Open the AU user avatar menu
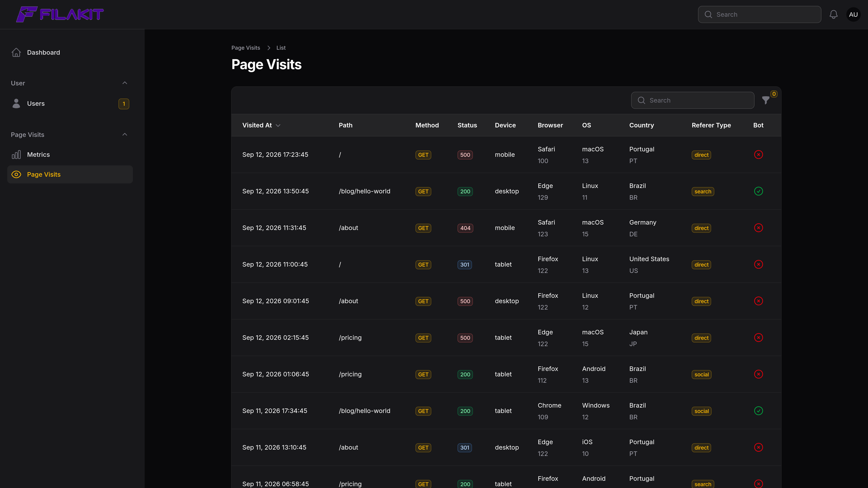This screenshot has height=488, width=868. (853, 14)
